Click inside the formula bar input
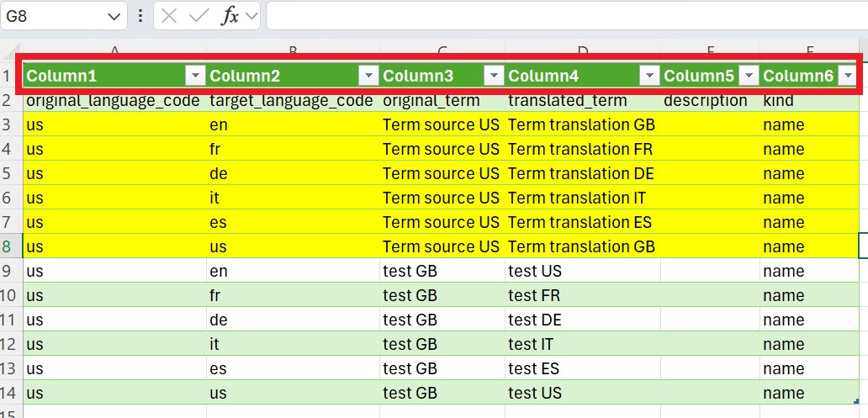868x418 pixels. click(x=564, y=17)
